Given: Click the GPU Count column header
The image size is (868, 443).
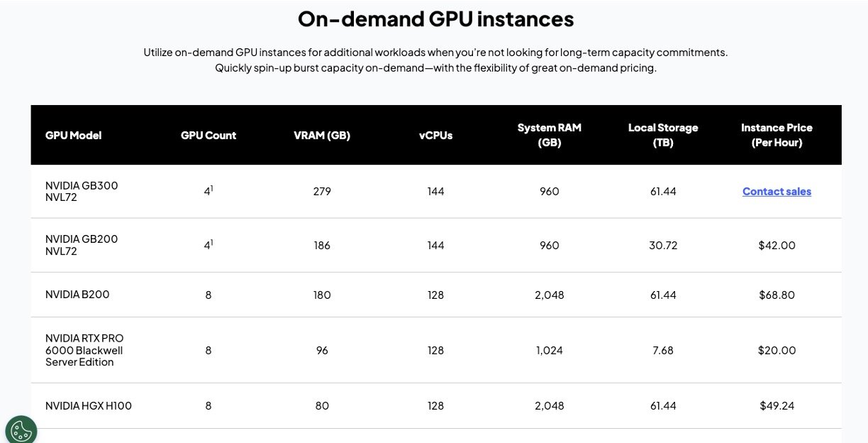Looking at the screenshot, I should [x=208, y=136].
